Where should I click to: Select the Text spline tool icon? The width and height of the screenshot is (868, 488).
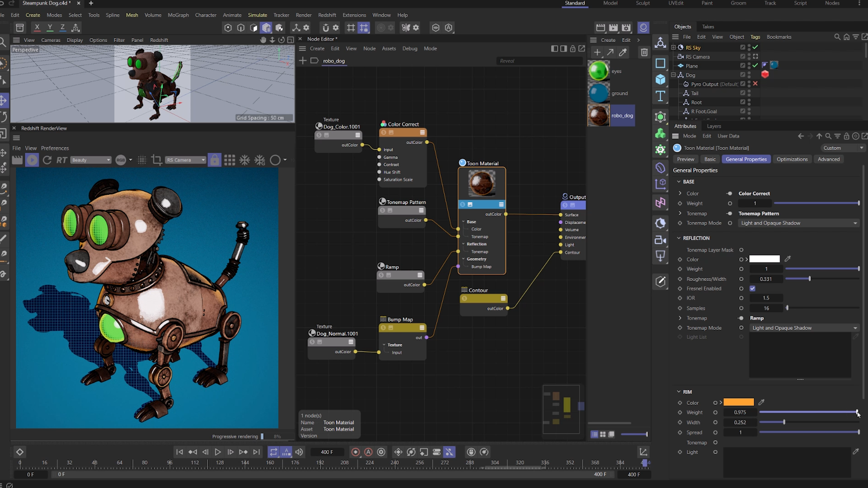660,96
